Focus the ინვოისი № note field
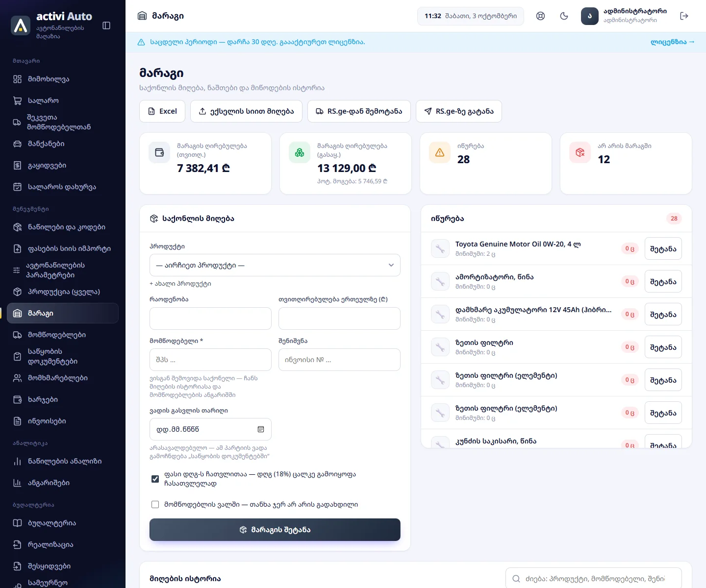This screenshot has width=706, height=588. 339,360
